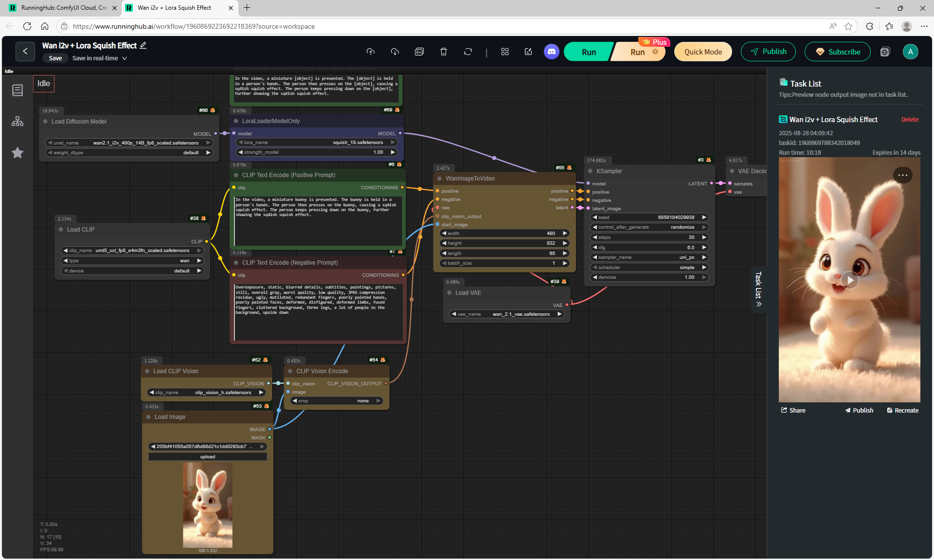Viewport: 934px width, 560px height.
Task: Click the upload workflow cloud icon
Action: tap(371, 52)
